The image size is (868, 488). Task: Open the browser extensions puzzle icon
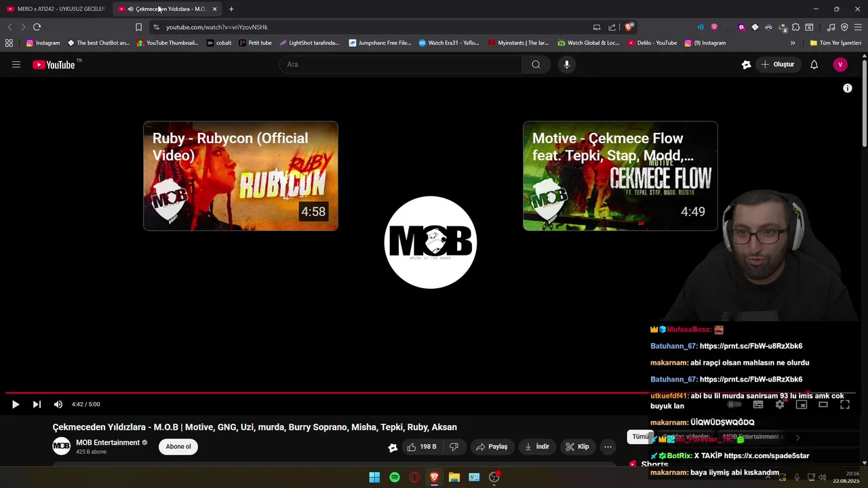coord(795,27)
